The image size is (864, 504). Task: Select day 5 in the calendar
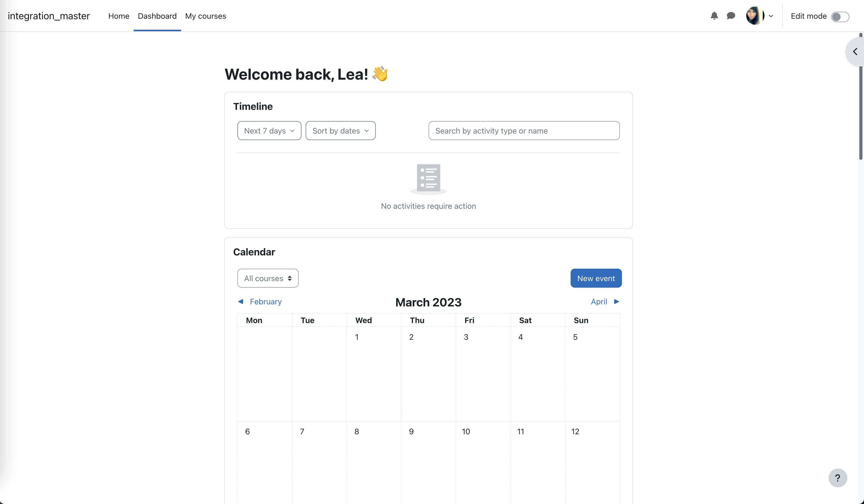[575, 337]
